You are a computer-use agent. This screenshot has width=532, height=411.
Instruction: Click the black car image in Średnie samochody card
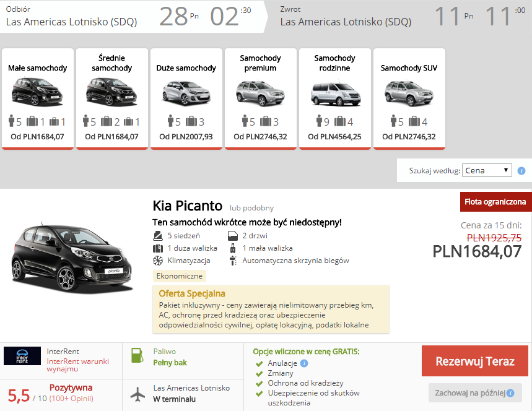pos(112,92)
